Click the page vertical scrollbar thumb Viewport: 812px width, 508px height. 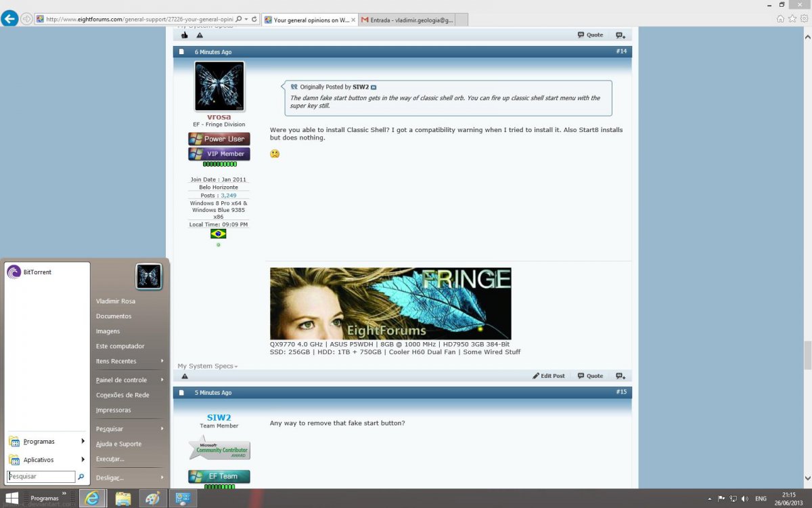pyautogui.click(x=807, y=355)
